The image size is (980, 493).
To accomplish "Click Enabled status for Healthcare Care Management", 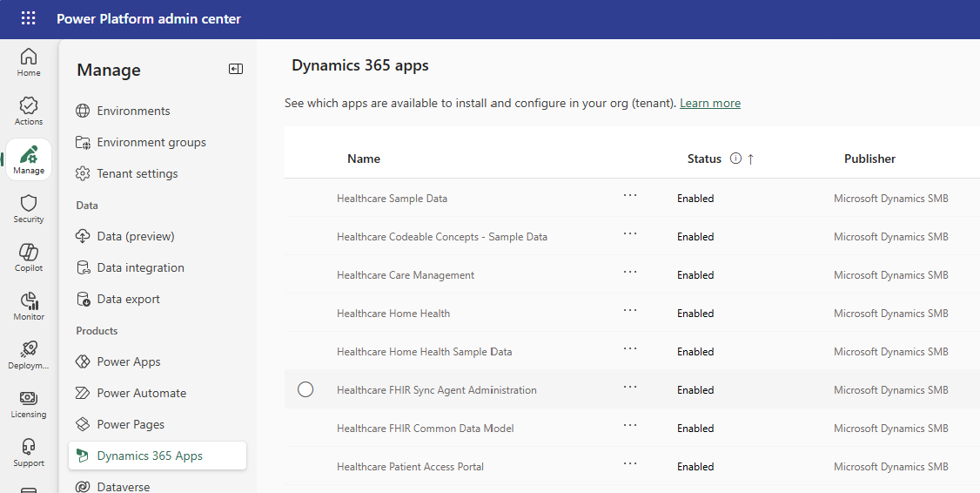I will pos(695,275).
